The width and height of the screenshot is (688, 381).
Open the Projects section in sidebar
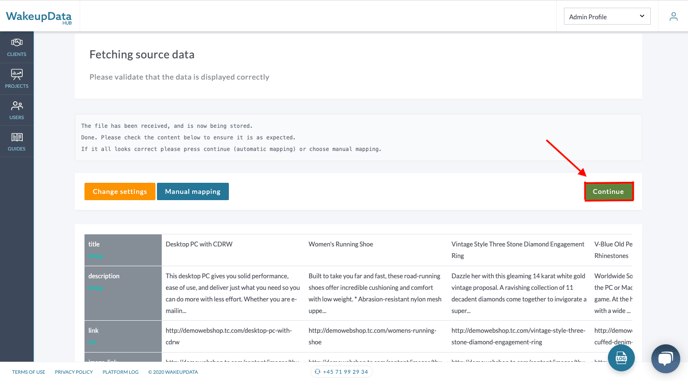[17, 79]
